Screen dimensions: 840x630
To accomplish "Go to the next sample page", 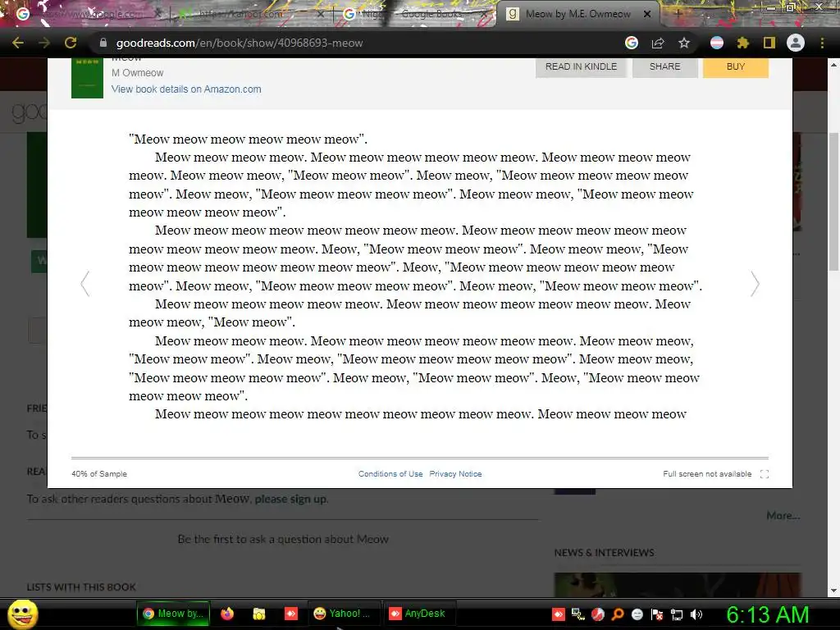I will click(x=755, y=283).
